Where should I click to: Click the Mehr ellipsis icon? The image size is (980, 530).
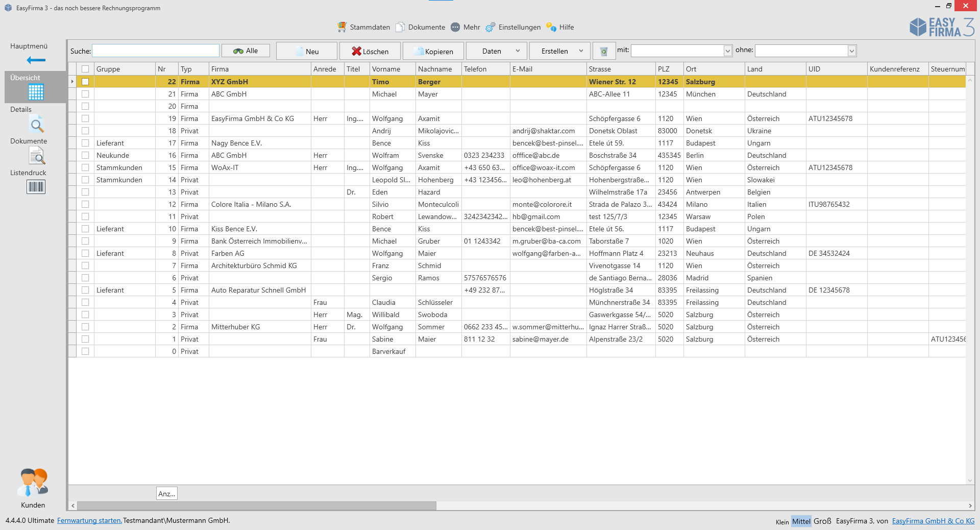[455, 27]
